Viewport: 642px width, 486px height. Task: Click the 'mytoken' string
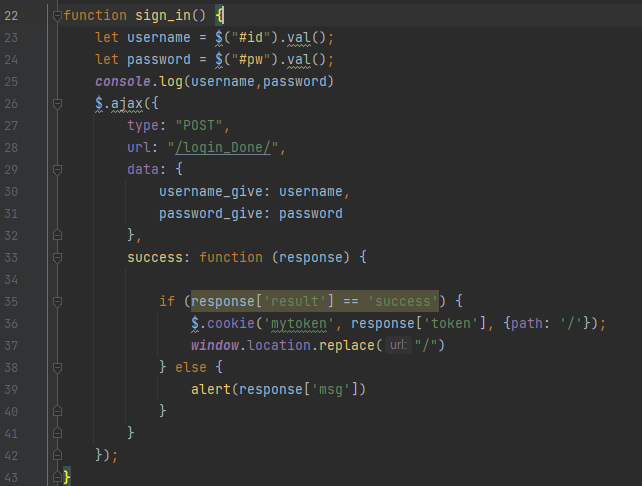[x=299, y=324]
